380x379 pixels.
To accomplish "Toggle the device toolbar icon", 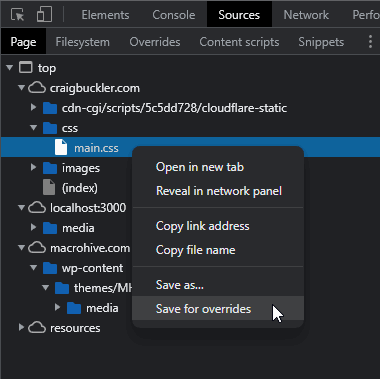I will pyautogui.click(x=44, y=15).
